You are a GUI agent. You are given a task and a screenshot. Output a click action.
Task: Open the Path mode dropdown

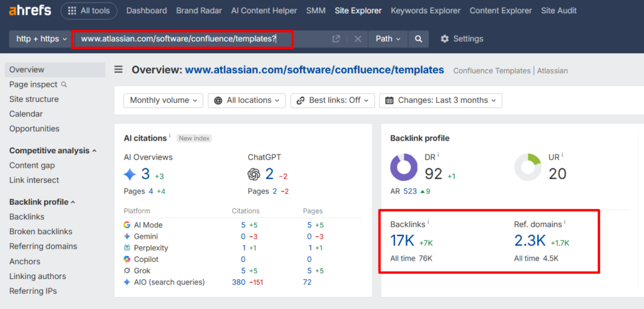(x=388, y=39)
